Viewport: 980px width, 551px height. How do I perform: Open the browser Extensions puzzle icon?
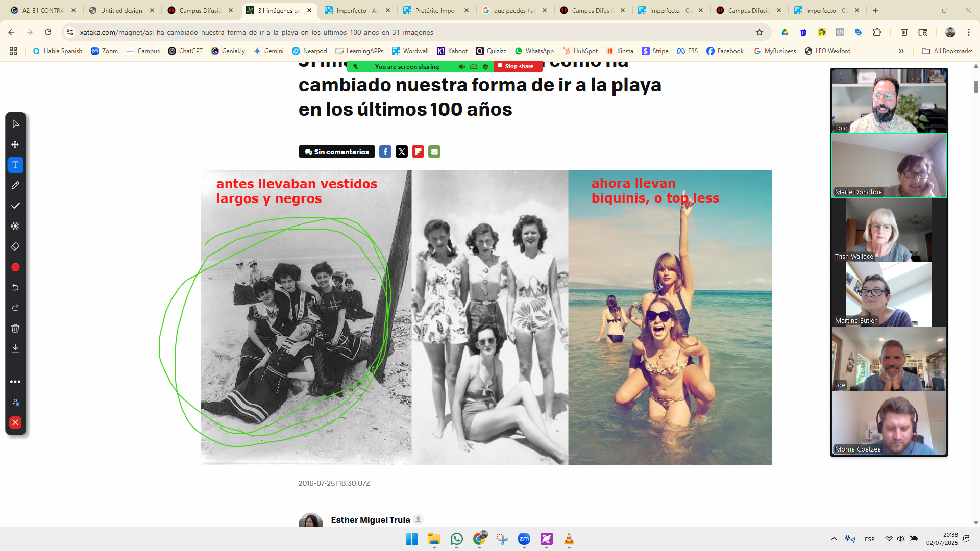(877, 32)
